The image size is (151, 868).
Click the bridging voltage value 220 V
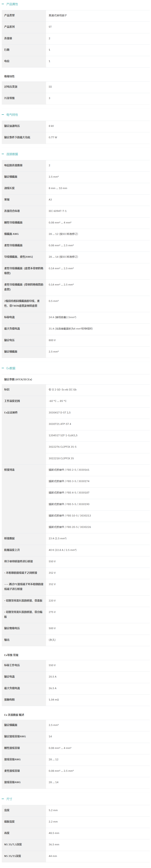click(52, 601)
